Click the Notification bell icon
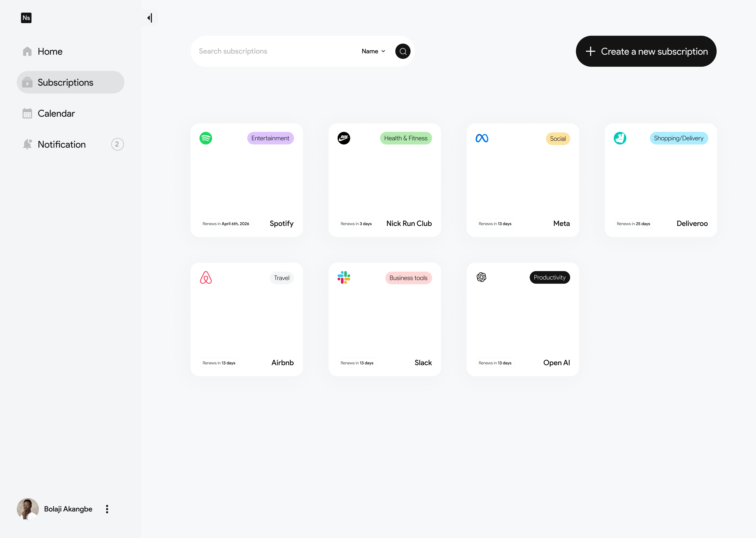 coord(27,144)
